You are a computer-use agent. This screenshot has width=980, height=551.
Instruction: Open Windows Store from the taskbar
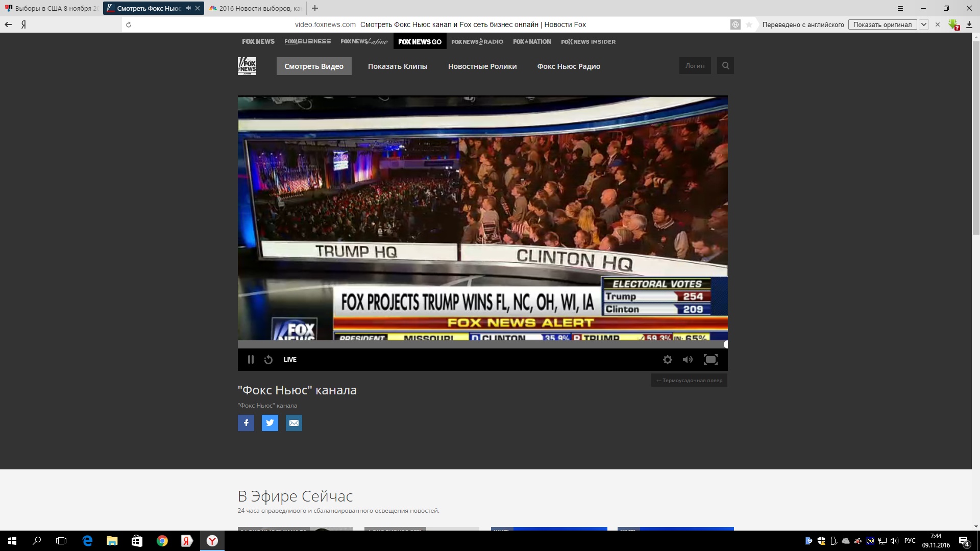[137, 541]
